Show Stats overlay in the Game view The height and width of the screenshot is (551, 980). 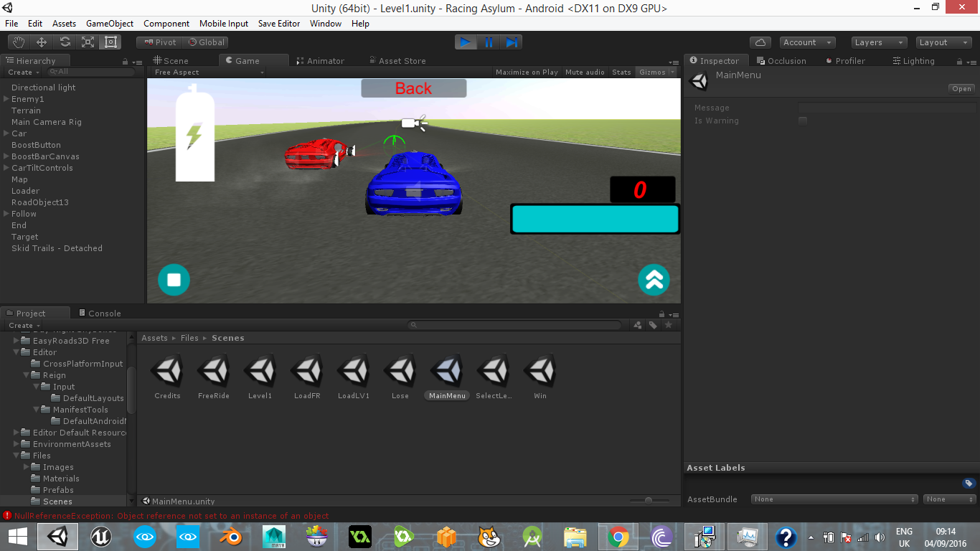pos(621,72)
